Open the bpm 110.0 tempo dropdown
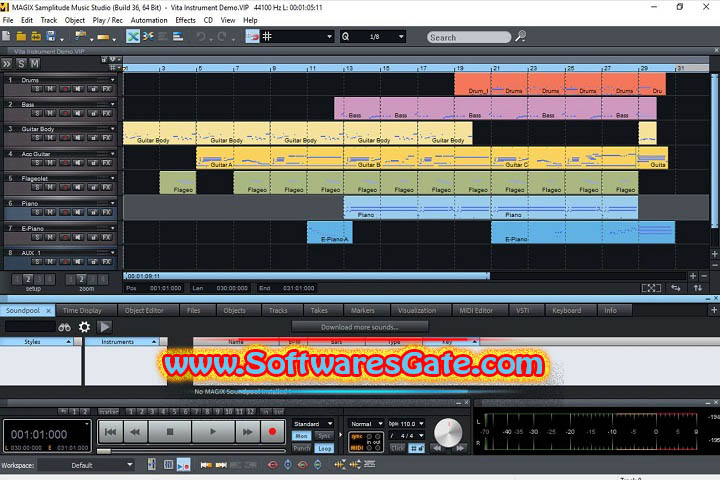This screenshot has height=480, width=720. (406, 424)
